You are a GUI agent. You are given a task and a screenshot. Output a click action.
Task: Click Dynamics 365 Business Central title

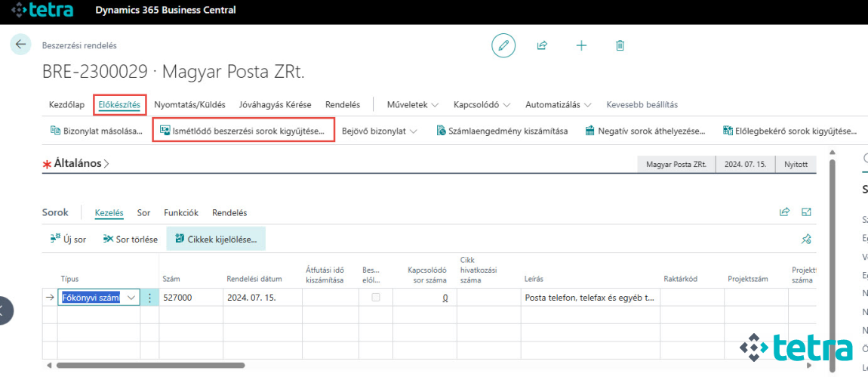tap(165, 10)
